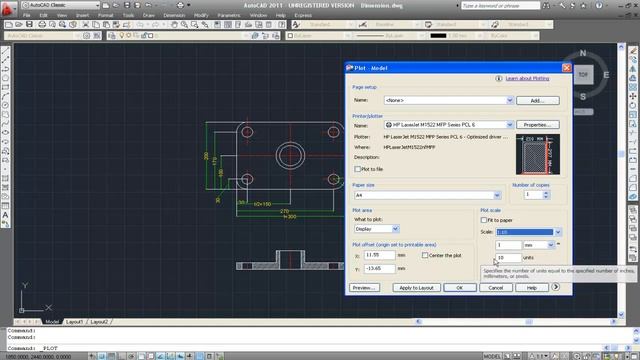Open the Modify menu
Image resolution: width=640 pixels, height=360 pixels.
click(x=201, y=15)
